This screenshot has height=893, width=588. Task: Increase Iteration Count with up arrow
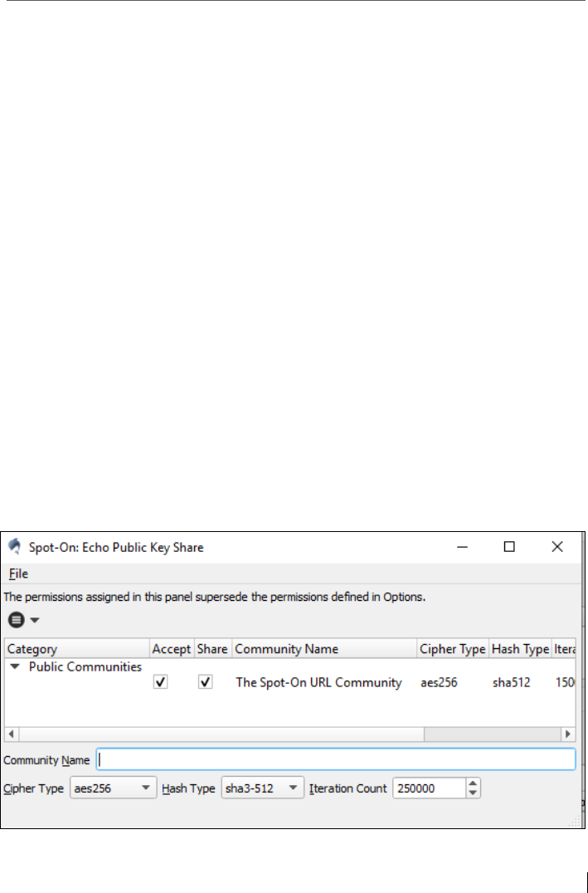pos(473,783)
